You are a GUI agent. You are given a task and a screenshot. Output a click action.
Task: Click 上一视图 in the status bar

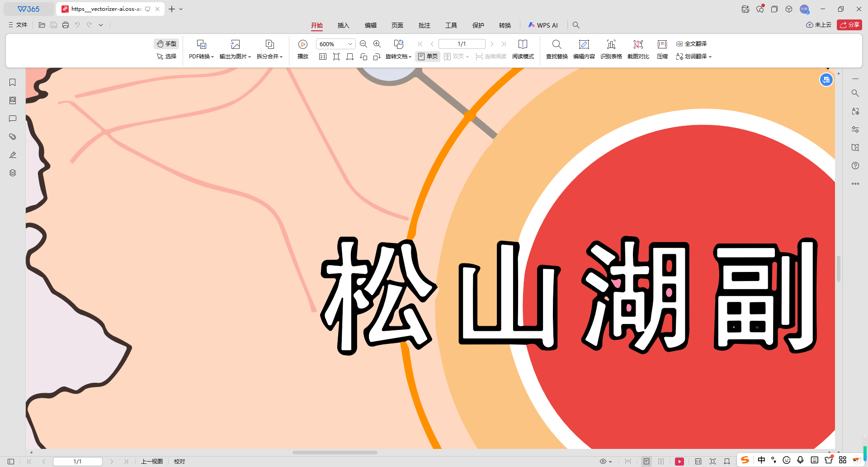151,461
